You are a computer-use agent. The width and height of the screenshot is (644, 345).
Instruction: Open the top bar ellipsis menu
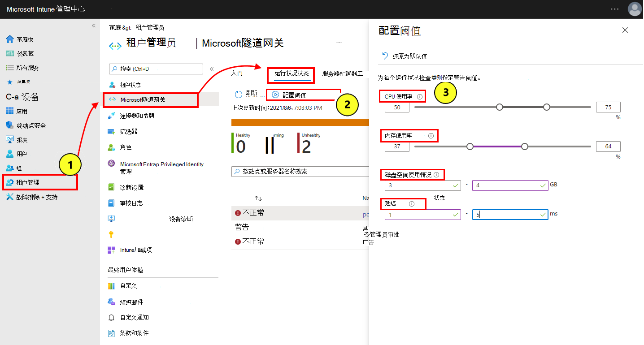[x=614, y=9]
